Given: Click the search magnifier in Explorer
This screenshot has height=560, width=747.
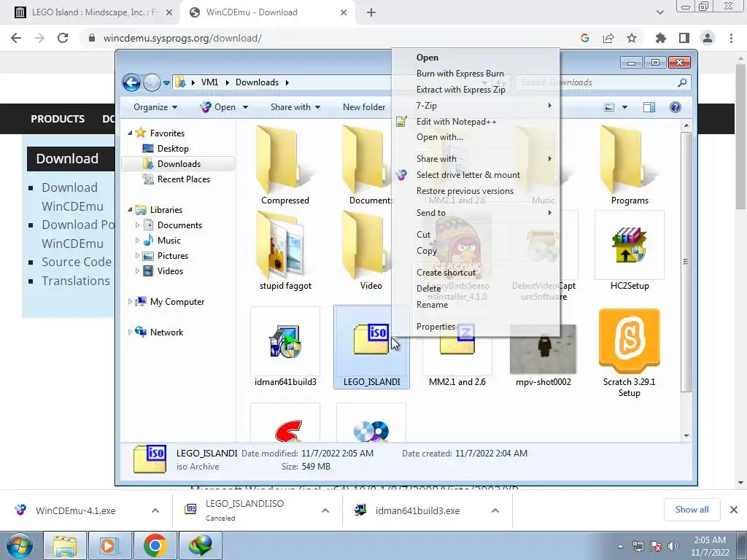Looking at the screenshot, I should (682, 82).
